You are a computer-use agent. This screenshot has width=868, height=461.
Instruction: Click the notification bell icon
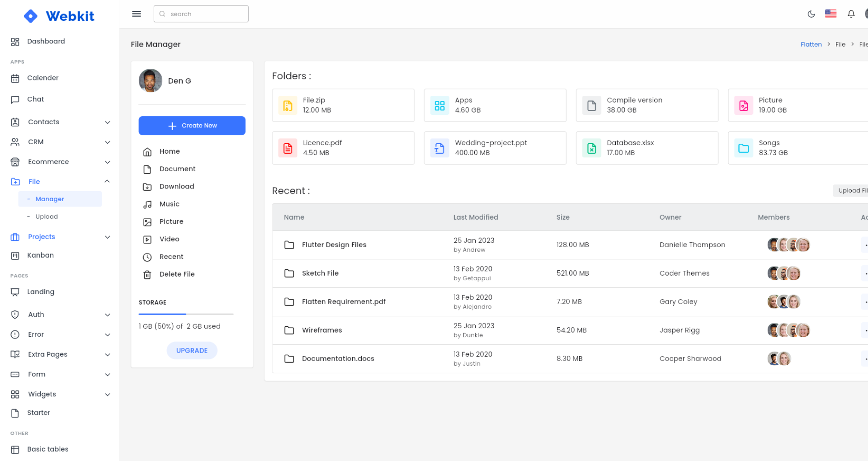tap(851, 14)
